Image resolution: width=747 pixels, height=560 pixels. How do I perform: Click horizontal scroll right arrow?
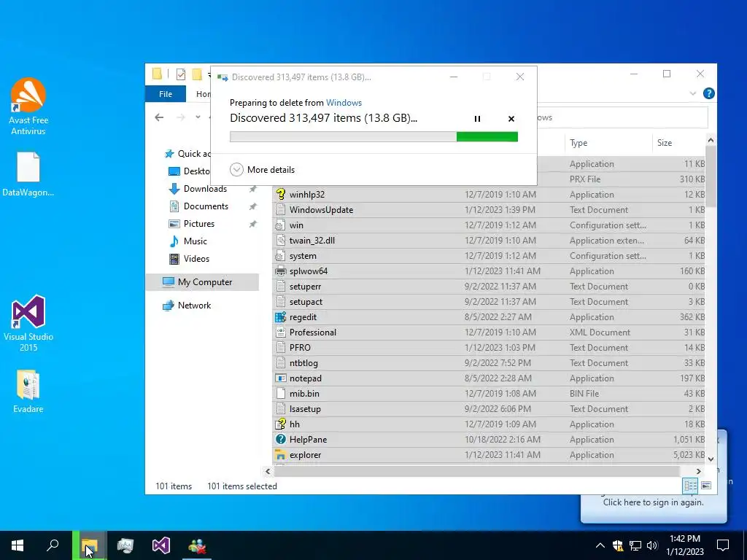point(698,472)
